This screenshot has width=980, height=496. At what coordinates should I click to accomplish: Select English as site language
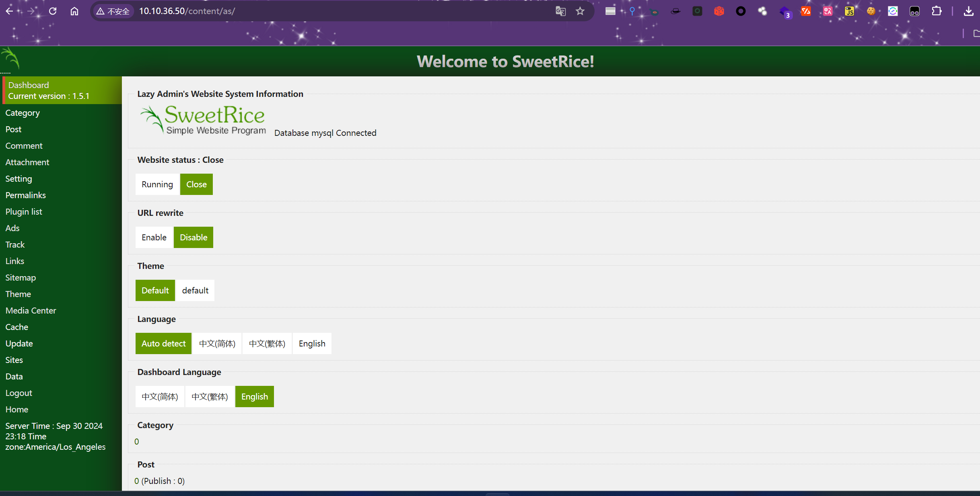pos(312,344)
